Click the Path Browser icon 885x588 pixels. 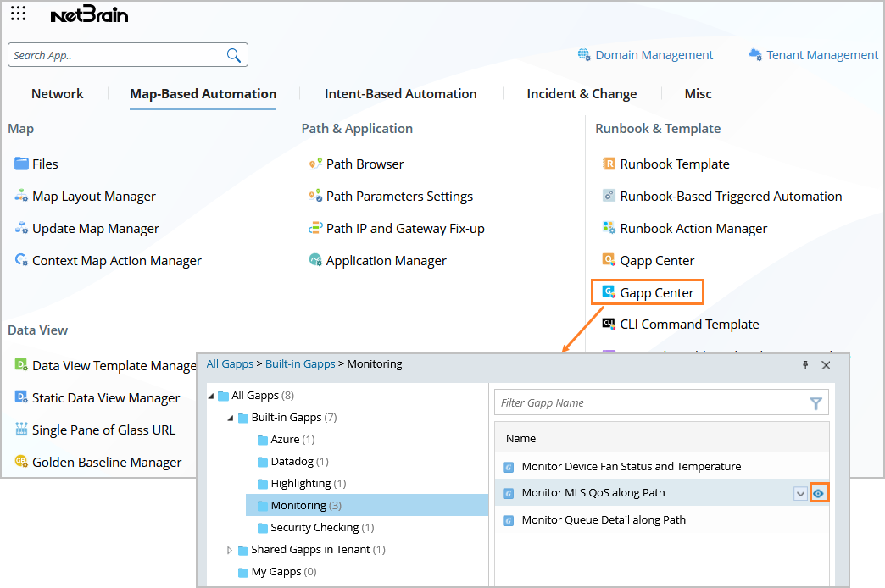315,164
